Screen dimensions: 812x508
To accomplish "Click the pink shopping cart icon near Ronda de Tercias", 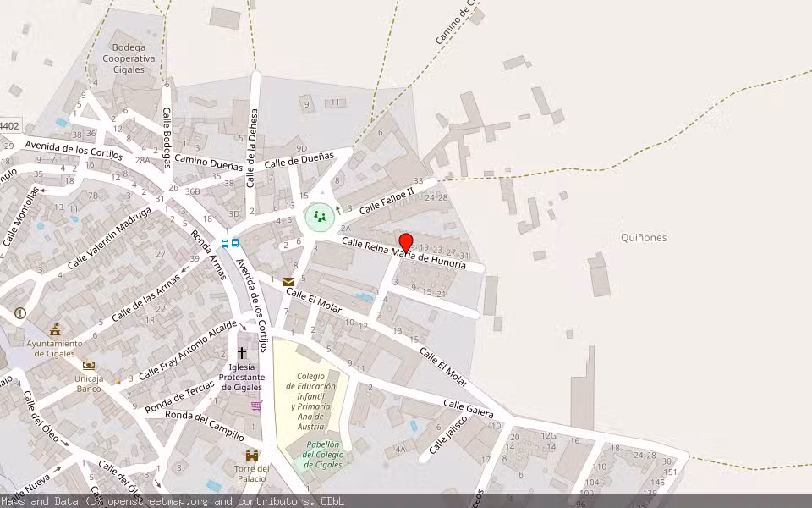I will tap(255, 406).
